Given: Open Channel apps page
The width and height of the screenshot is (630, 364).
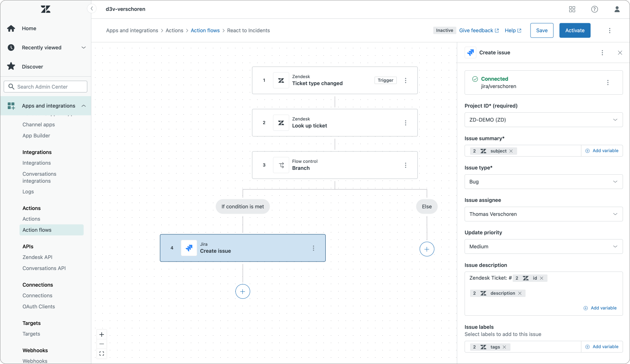Looking at the screenshot, I should pos(39,125).
